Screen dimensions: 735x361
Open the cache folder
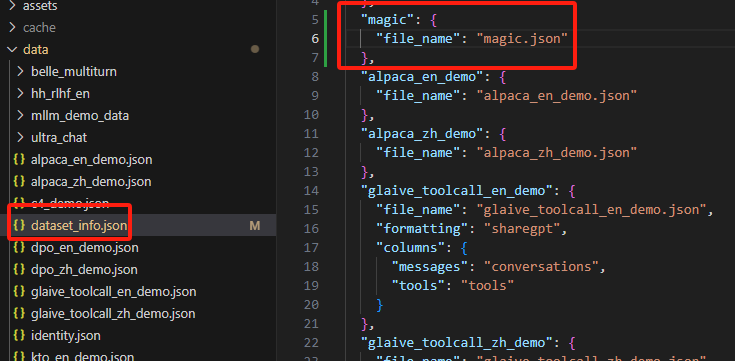coord(39,28)
